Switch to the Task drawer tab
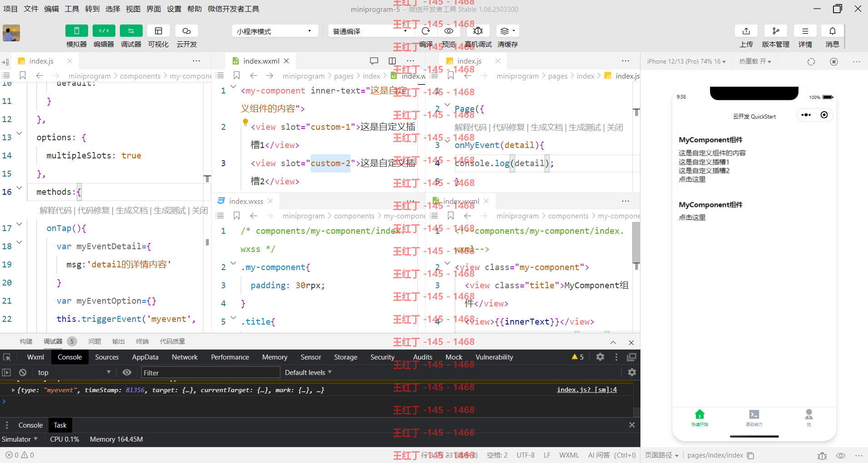The image size is (868, 463). pyautogui.click(x=60, y=425)
